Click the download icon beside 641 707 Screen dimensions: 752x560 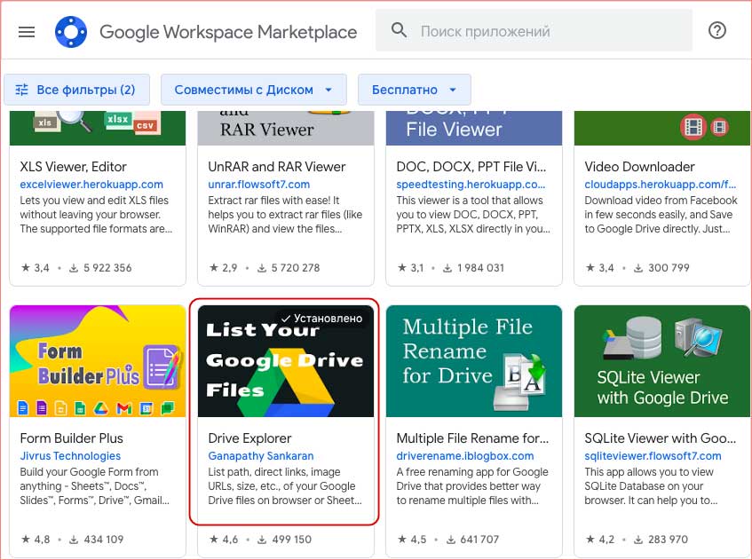pyautogui.click(x=451, y=540)
